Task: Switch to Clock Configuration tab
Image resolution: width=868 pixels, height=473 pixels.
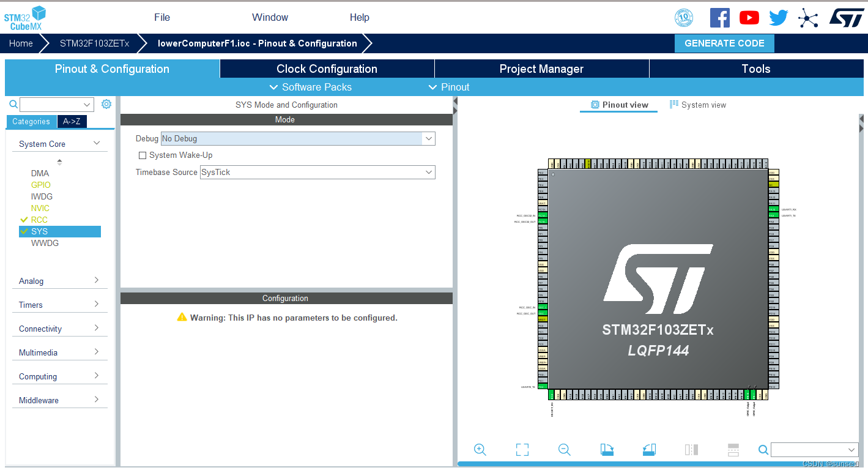Action: 327,69
